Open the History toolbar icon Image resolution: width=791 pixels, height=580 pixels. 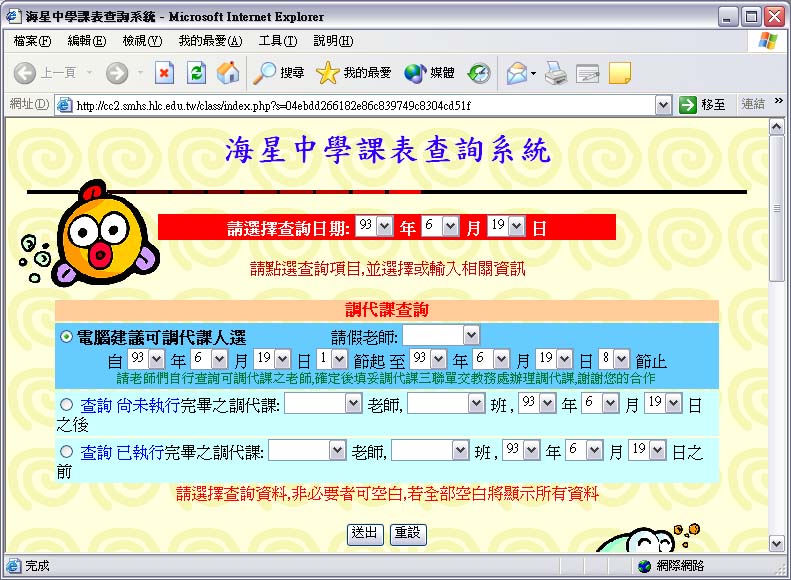click(479, 73)
